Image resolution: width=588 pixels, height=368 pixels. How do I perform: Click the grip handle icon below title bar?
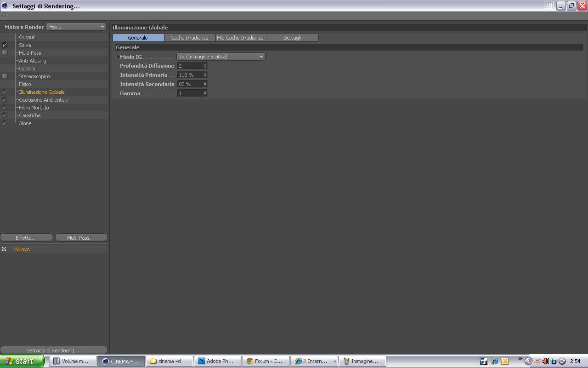5,16
